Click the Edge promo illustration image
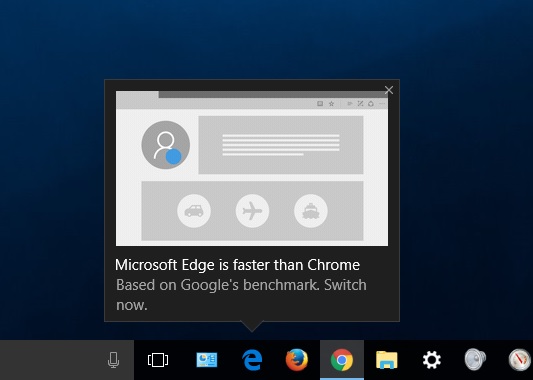The image size is (533, 380). point(252,168)
